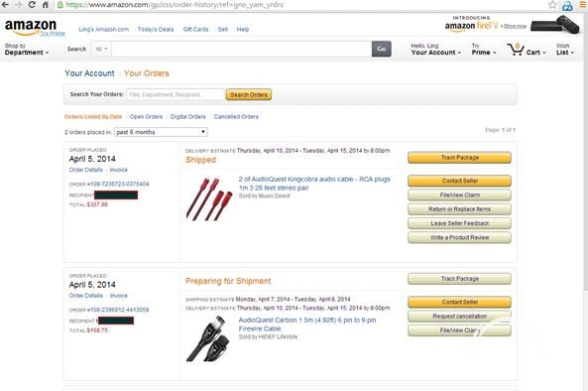This screenshot has height=391, width=588.
Task: Open the shopping cart icon
Action: 516,50
